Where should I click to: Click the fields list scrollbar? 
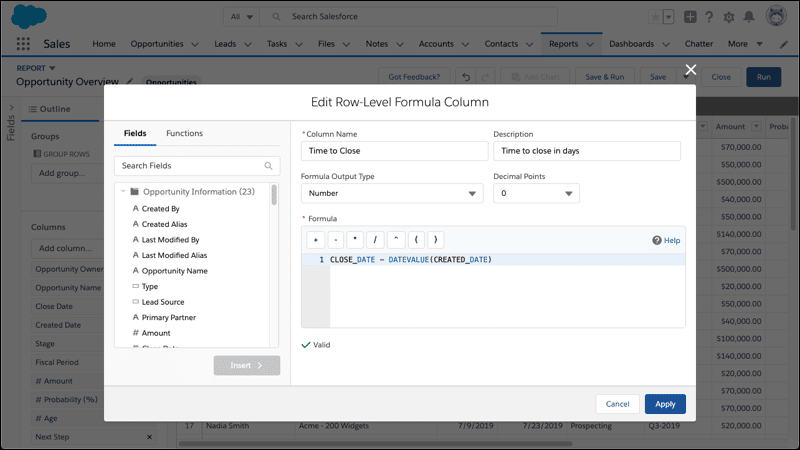pyautogui.click(x=274, y=195)
